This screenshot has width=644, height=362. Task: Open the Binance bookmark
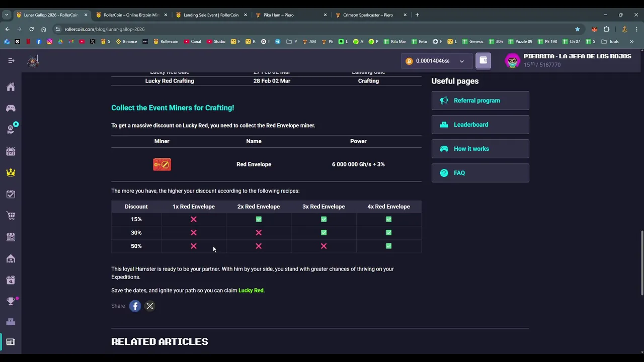tap(126, 42)
